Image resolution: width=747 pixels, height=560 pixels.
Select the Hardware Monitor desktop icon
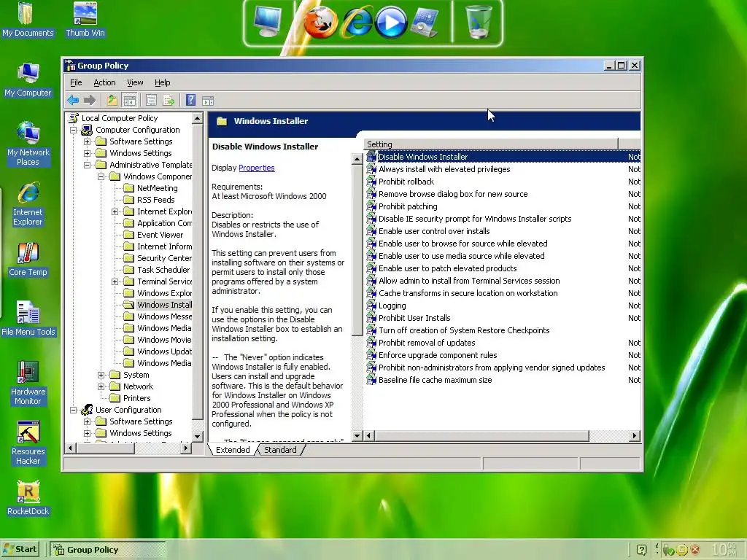point(28,383)
